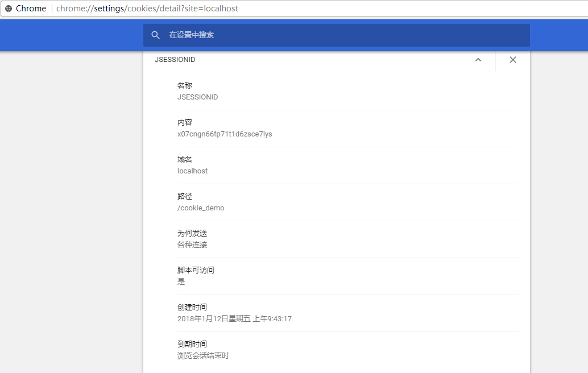The image size is (588, 373).
Task: Click the 创建时间 label
Action: (x=192, y=307)
